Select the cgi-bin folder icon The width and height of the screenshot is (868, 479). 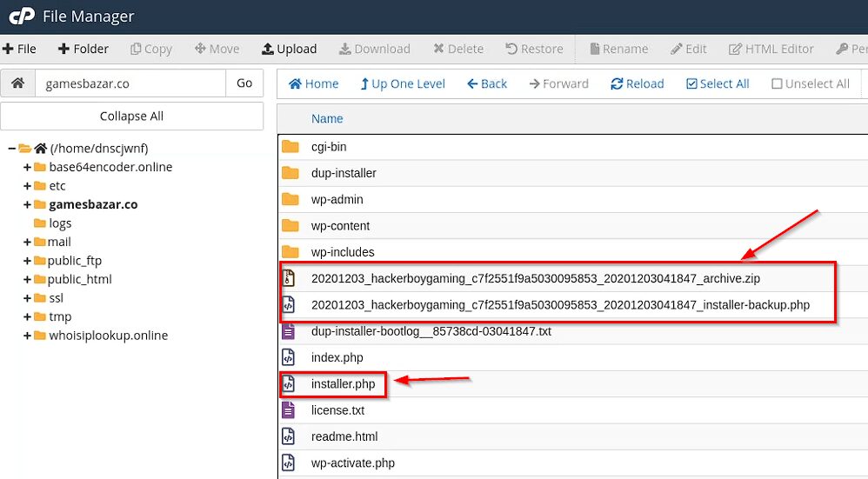tap(290, 147)
